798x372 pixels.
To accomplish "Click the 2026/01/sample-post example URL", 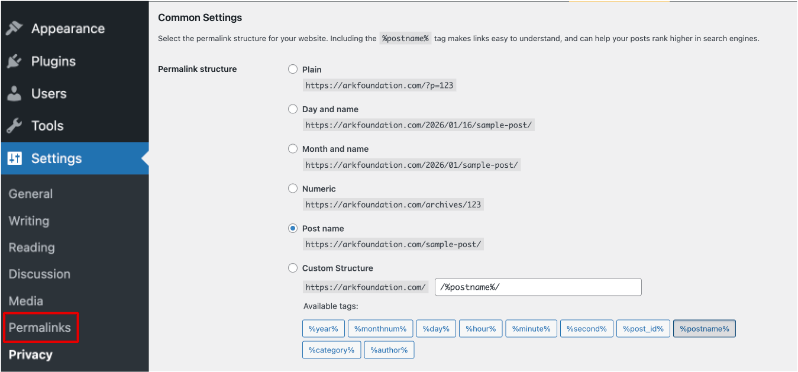I will coord(411,165).
